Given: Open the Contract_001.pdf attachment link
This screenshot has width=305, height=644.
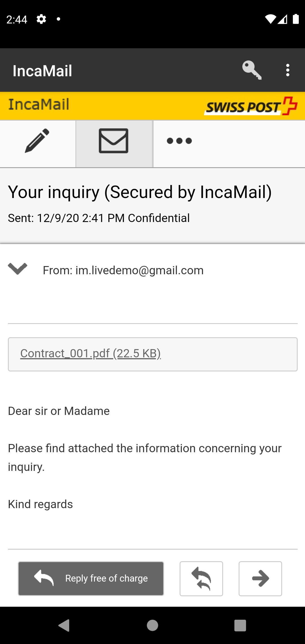Looking at the screenshot, I should pos(90,353).
